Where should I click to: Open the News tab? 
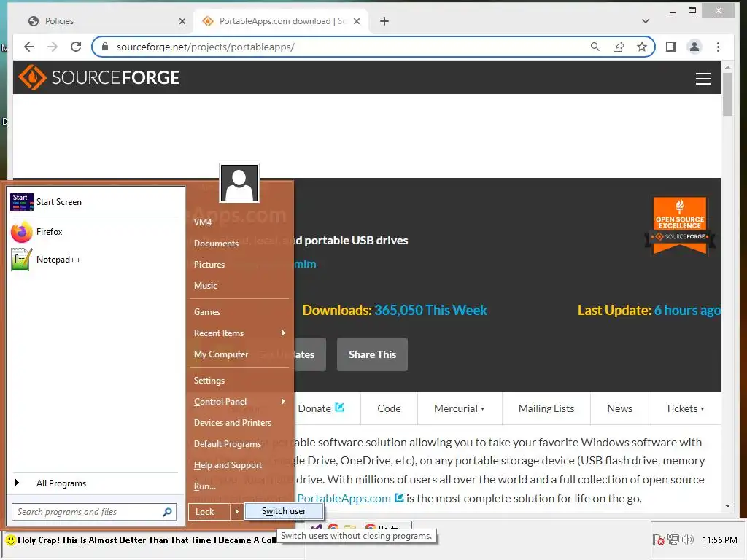tap(620, 408)
